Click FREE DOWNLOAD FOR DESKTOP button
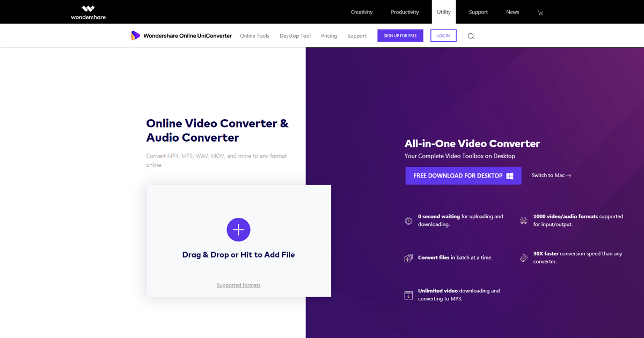Screen dimensions: 644x338 click(x=463, y=175)
